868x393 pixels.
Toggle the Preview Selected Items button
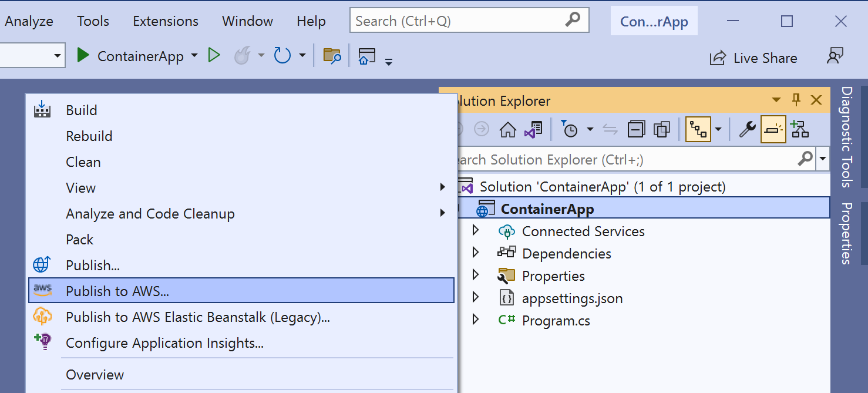773,129
